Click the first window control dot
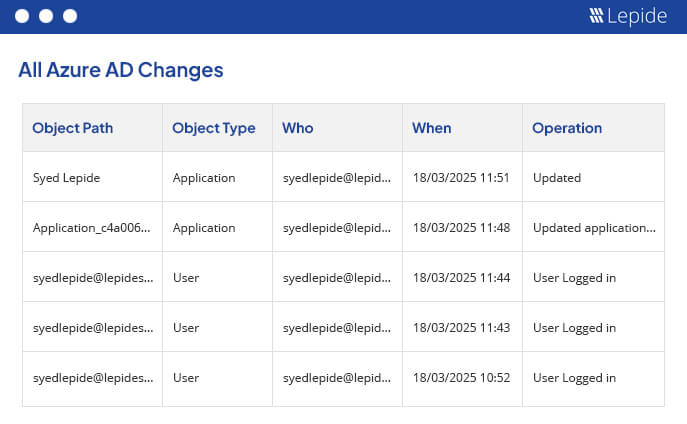 [x=22, y=16]
